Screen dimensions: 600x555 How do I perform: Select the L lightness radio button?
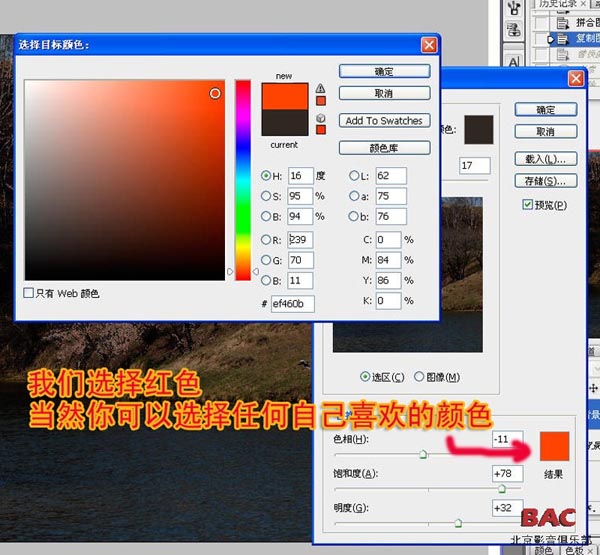pos(354,176)
